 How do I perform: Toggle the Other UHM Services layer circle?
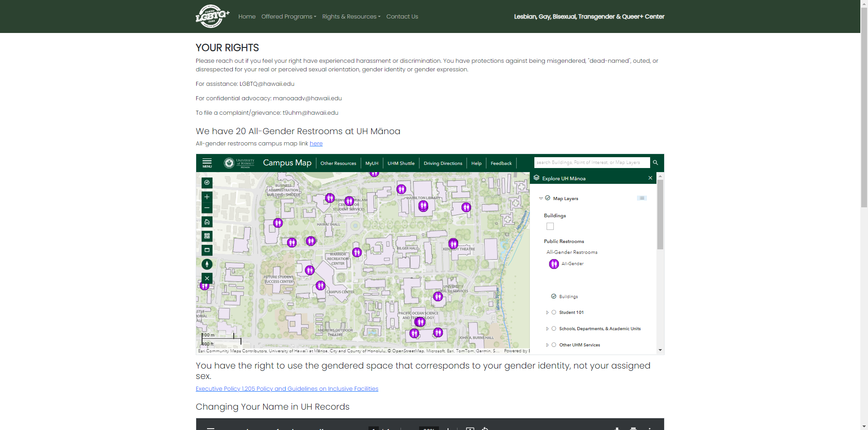pos(554,345)
